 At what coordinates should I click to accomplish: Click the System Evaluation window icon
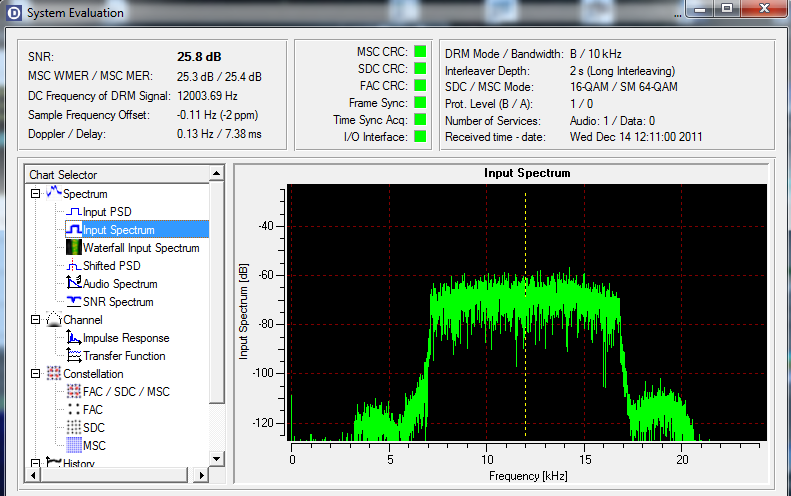click(x=14, y=13)
